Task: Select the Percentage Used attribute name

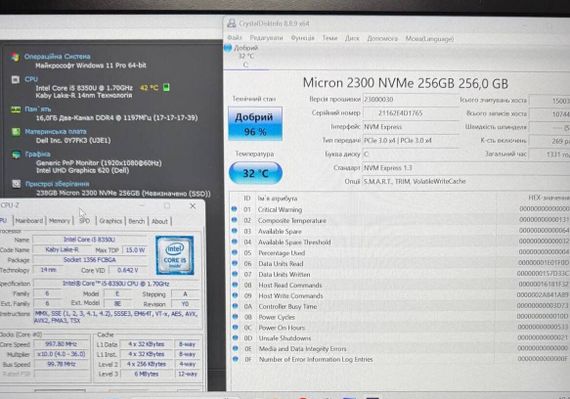Action: point(282,253)
